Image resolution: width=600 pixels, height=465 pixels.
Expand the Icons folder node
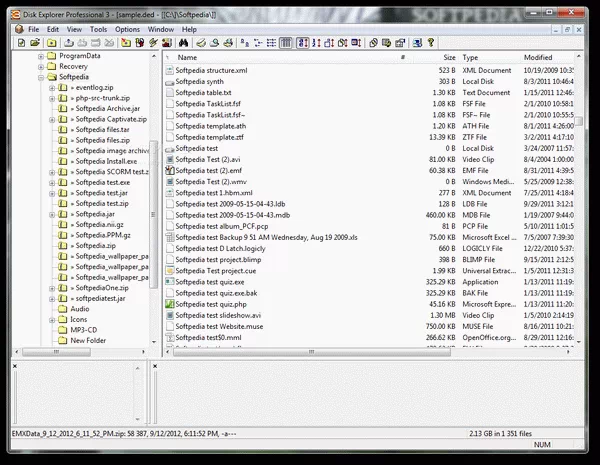[x=52, y=320]
